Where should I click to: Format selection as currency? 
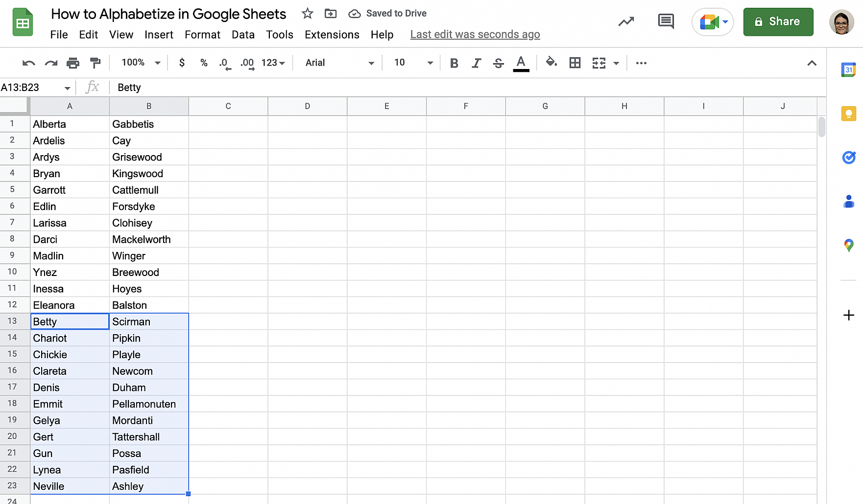pyautogui.click(x=182, y=63)
